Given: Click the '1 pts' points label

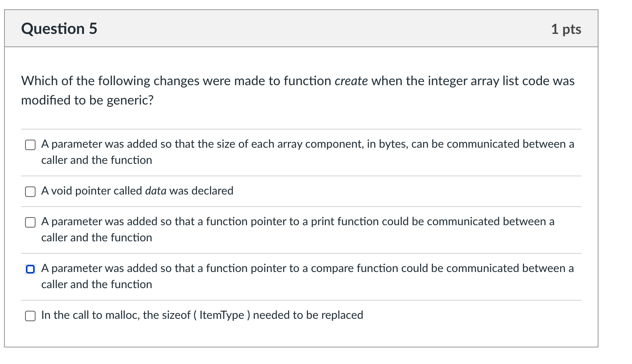Looking at the screenshot, I should [566, 29].
